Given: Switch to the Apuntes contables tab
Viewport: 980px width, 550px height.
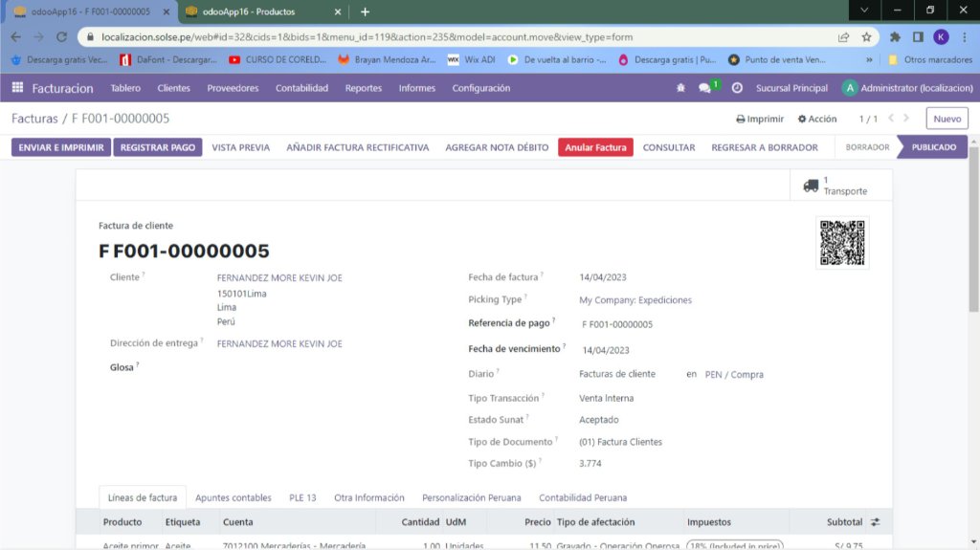Looking at the screenshot, I should (233, 498).
